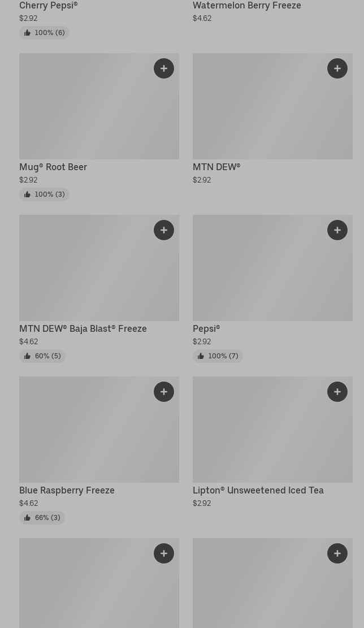Image resolution: width=364 pixels, height=628 pixels.
Task: Click Mug Root Beer 100% (3) rating
Action: pyautogui.click(x=44, y=194)
